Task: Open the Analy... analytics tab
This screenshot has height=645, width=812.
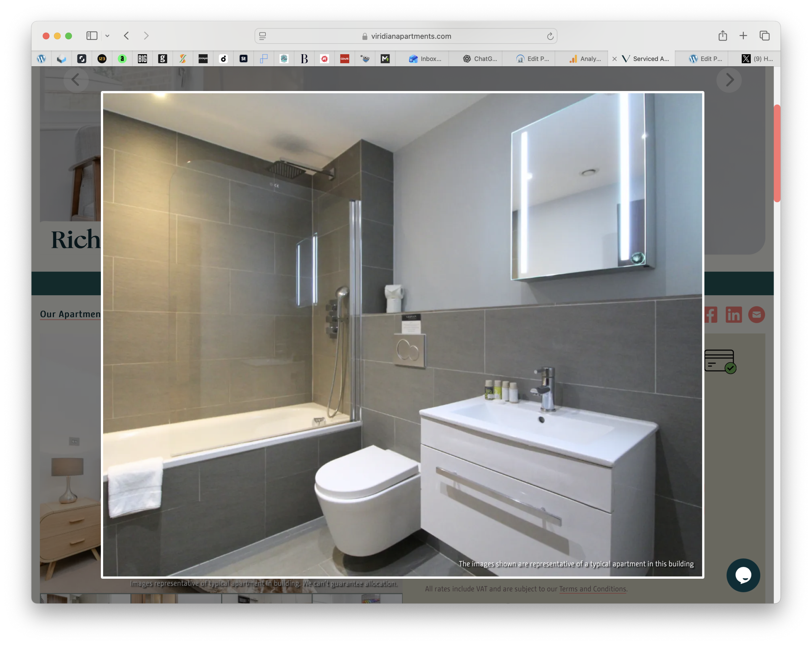Action: click(x=585, y=59)
